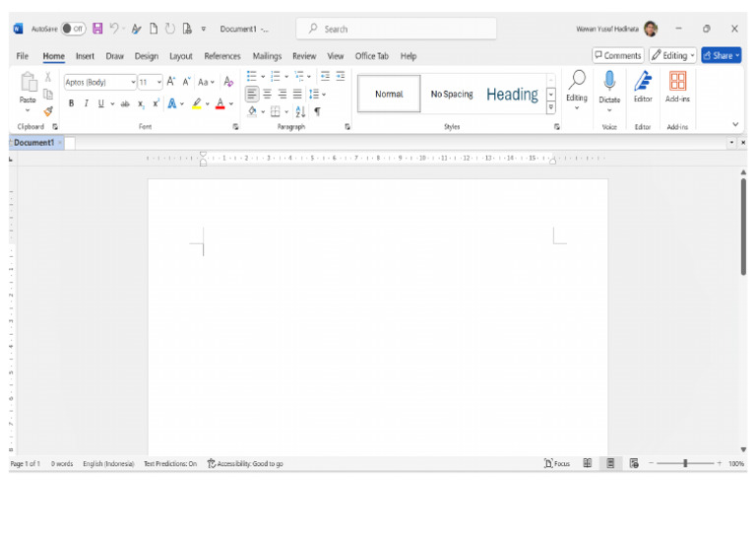Image resolution: width=756 pixels, height=535 pixels.
Task: Clear all formatting icon
Action: pos(228,82)
